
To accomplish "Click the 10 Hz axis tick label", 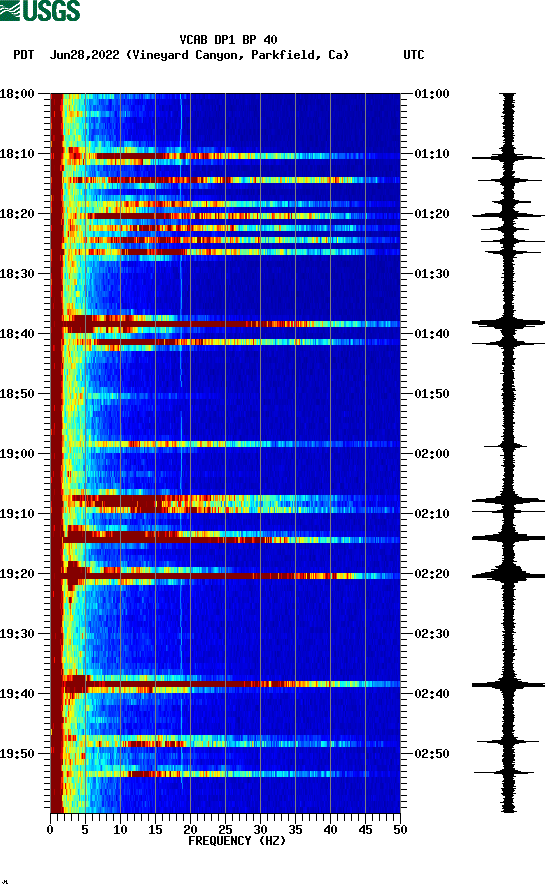I will coord(120,830).
